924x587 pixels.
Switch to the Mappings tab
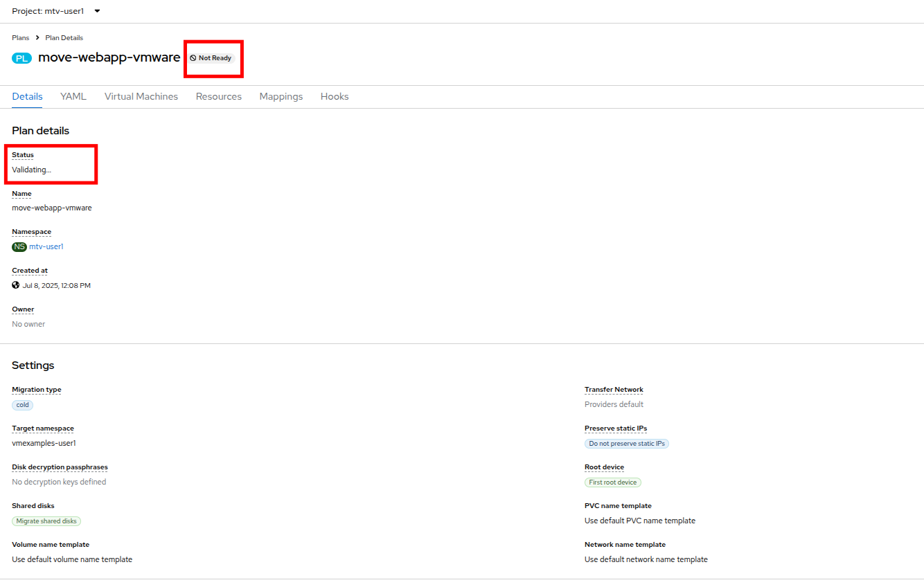pos(281,97)
